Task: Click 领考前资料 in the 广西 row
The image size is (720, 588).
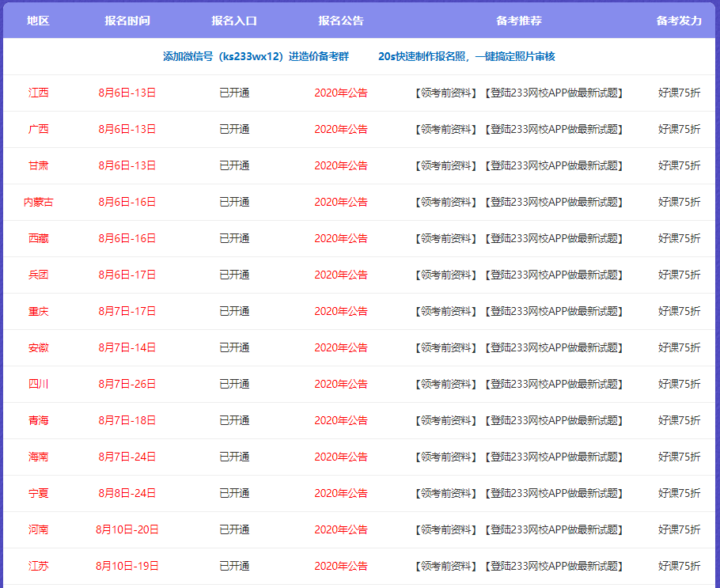Action: click(446, 129)
